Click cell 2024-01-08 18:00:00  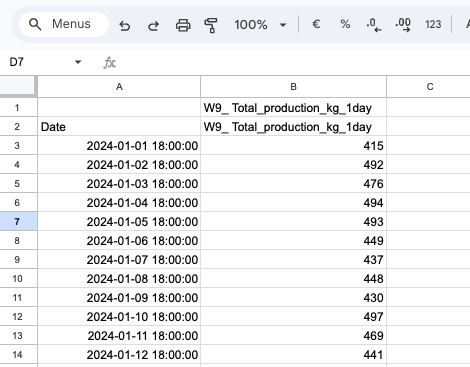(119, 279)
